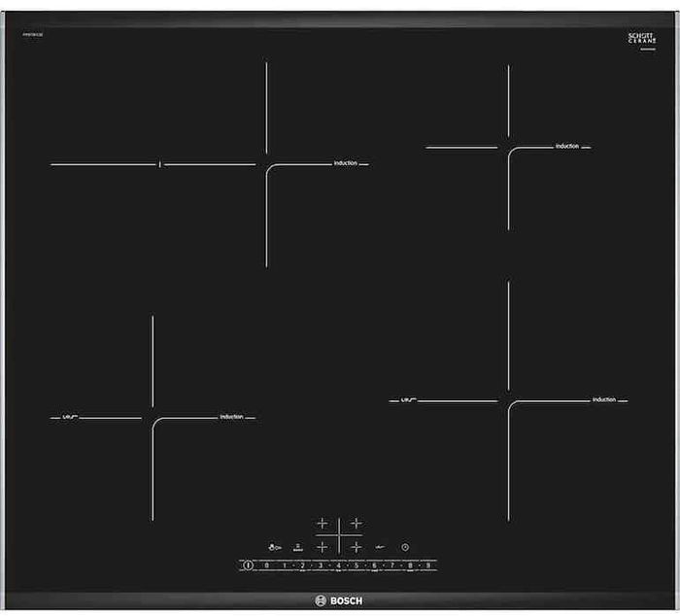680x616 pixels.
Task: Set heat level 3 on the scale
Action: pos(321,565)
